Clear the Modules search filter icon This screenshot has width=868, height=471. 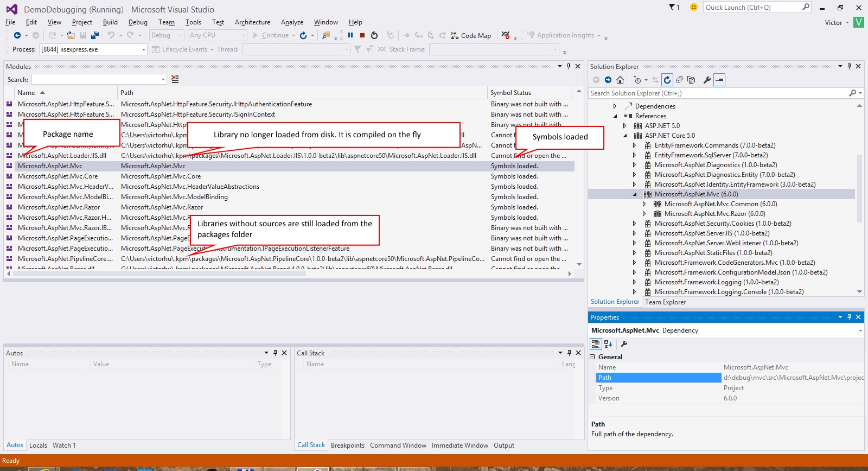click(x=175, y=79)
